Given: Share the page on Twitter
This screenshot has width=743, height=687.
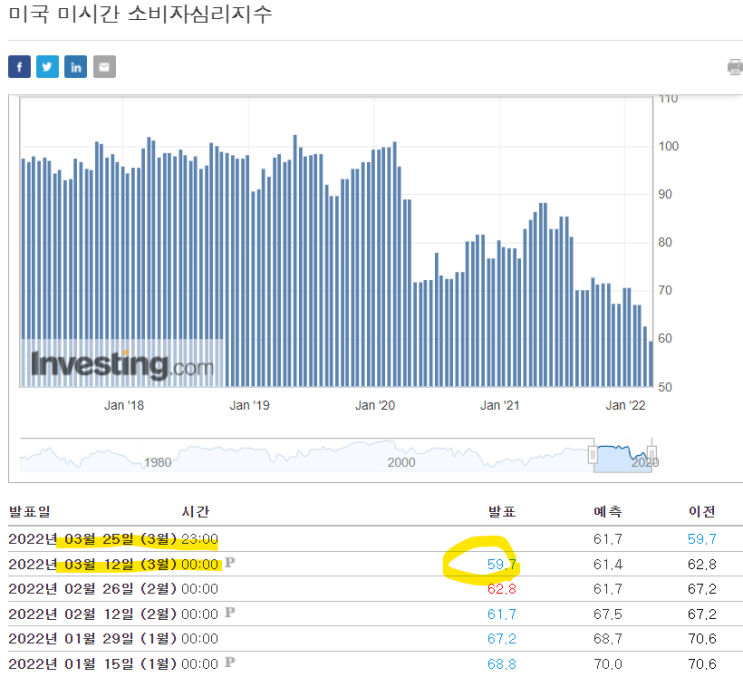Looking at the screenshot, I should coord(47,67).
